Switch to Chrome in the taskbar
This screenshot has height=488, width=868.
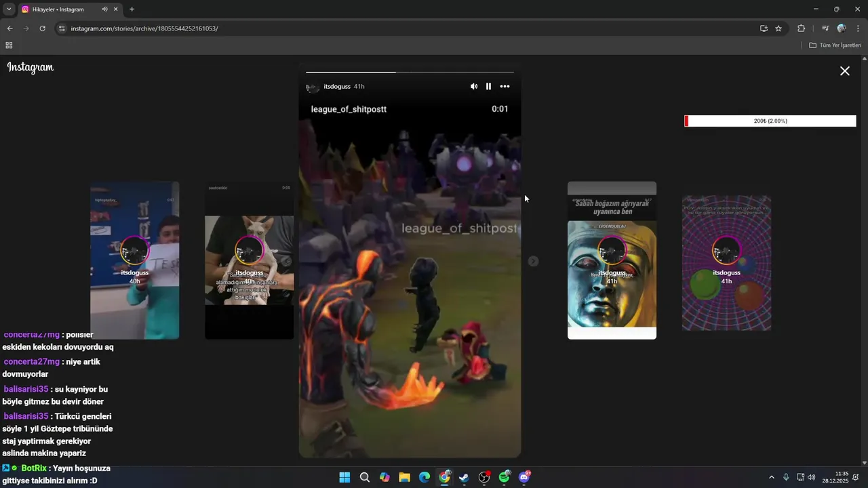pos(444,477)
